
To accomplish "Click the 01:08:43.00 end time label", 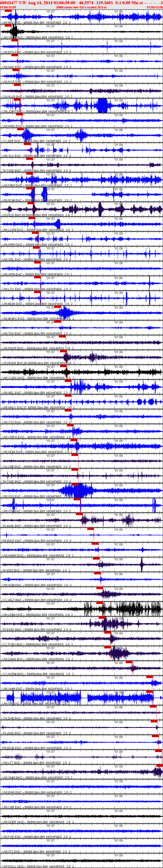I will click(155, 7).
